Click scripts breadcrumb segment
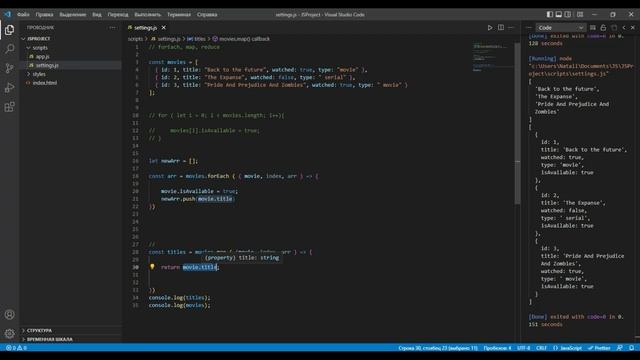This screenshot has height=360, width=640. click(135, 39)
